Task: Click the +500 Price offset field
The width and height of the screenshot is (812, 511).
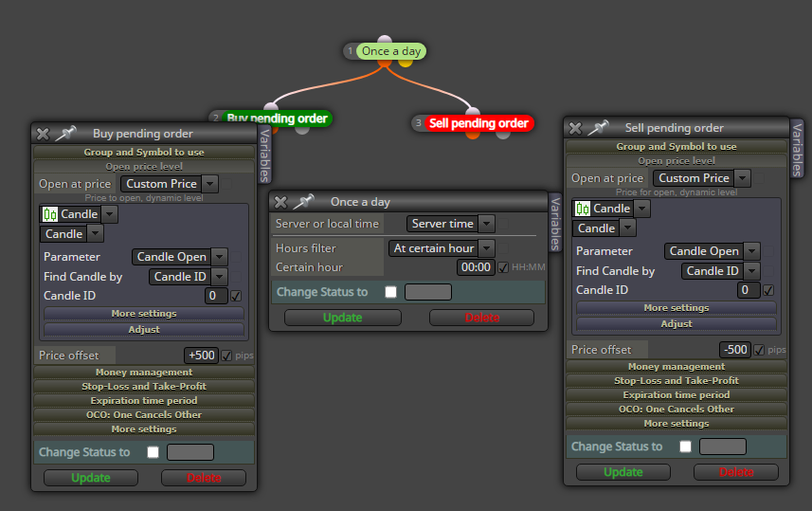Action: click(202, 356)
